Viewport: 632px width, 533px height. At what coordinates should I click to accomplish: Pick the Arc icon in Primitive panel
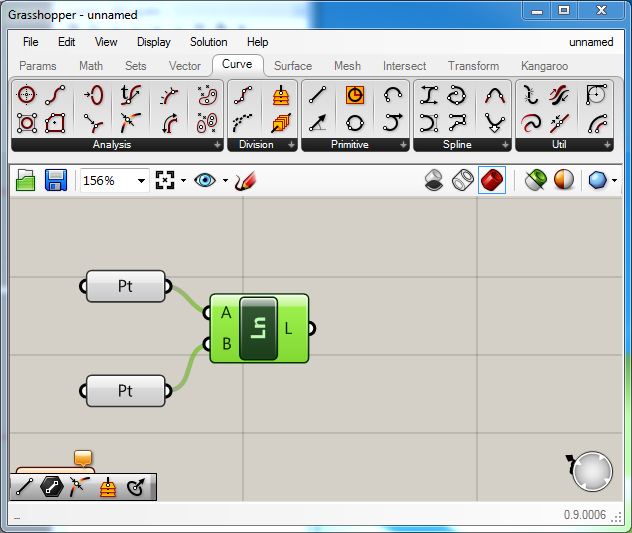393,95
